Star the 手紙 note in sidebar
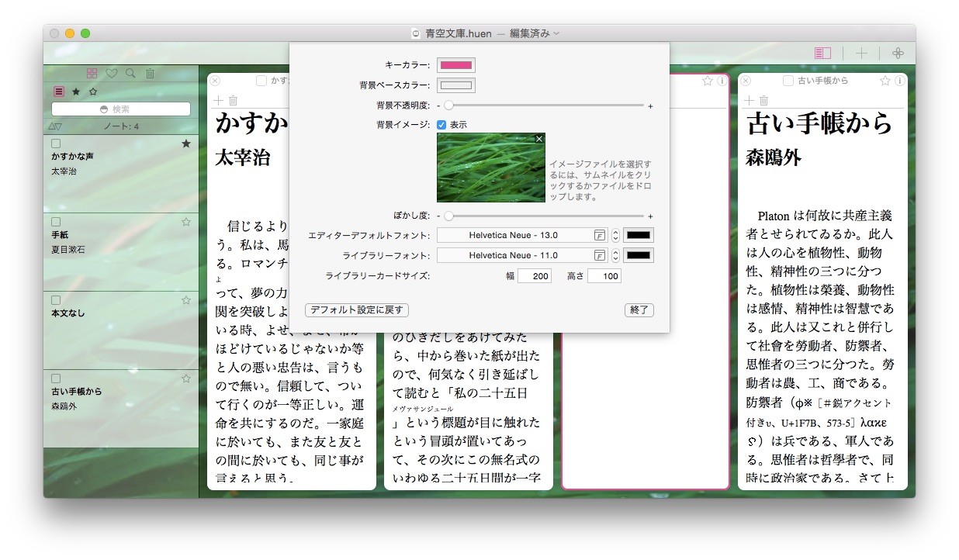This screenshot has width=959, height=560. point(186,222)
